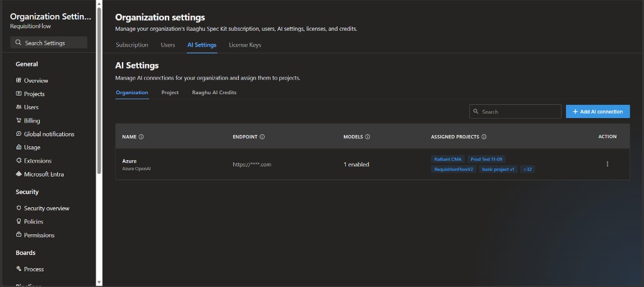644x287 pixels.
Task: Click the Microsoft Entra icon
Action: 18,174
